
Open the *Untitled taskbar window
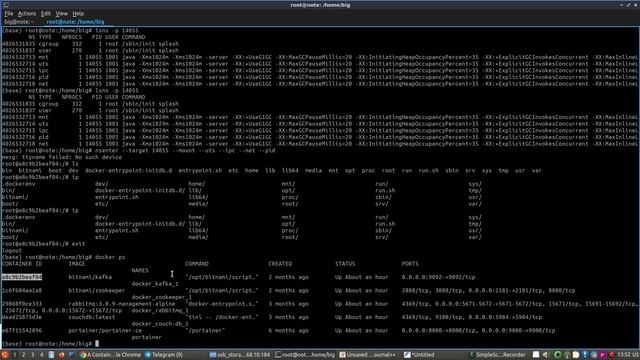(419, 355)
